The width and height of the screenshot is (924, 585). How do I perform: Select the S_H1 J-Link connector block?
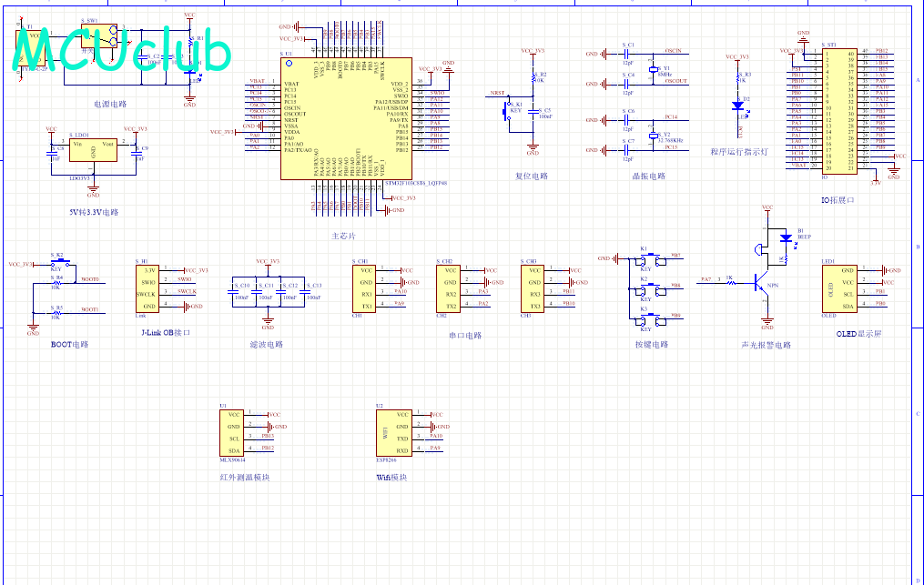pyautogui.click(x=147, y=288)
